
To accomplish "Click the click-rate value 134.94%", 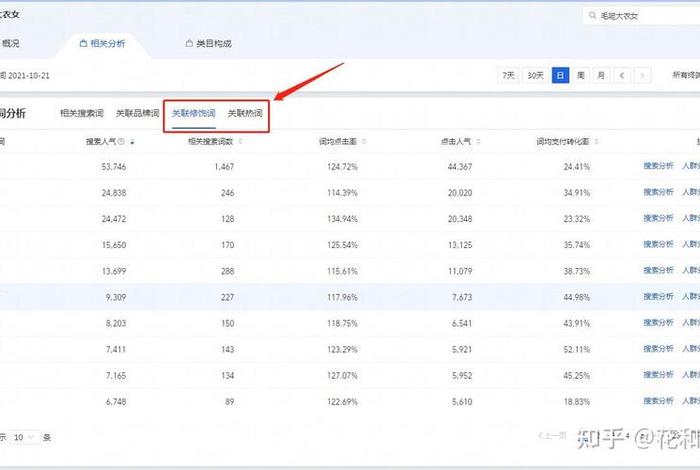I will [342, 219].
